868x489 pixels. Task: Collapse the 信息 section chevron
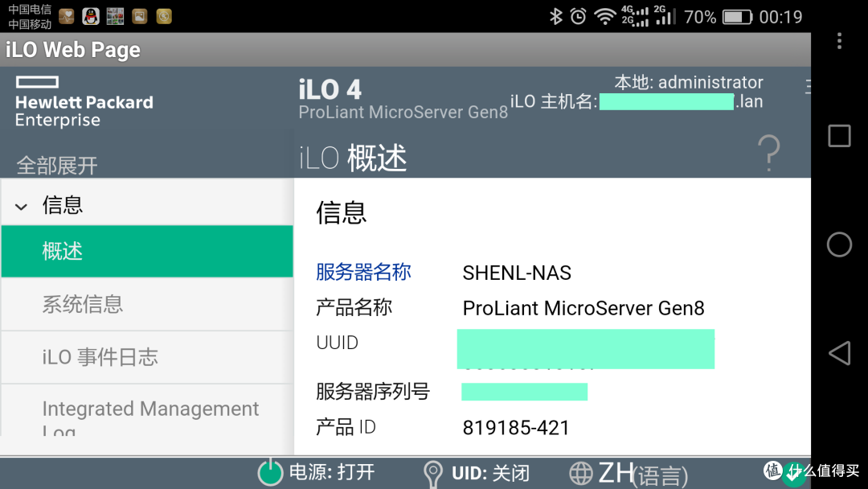point(21,208)
